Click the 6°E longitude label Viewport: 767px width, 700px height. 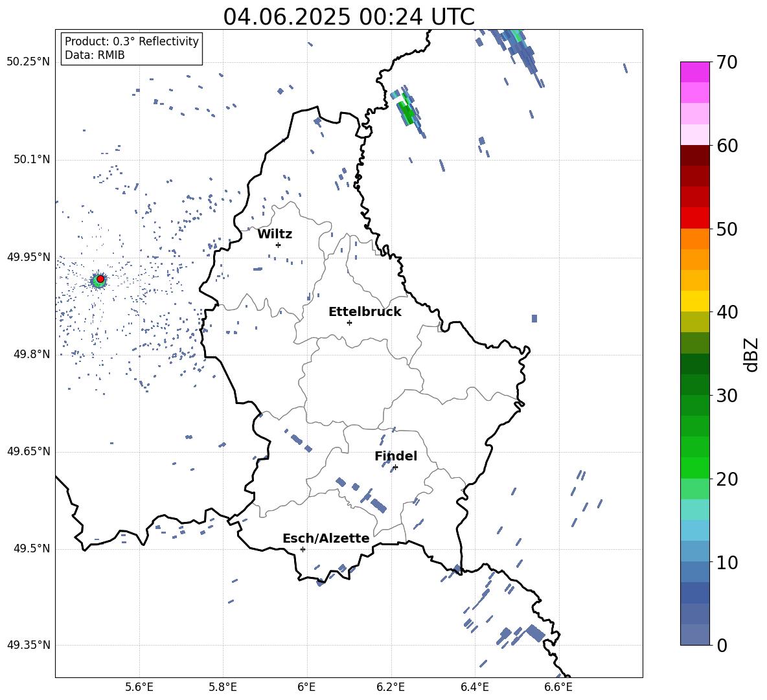[x=306, y=687]
